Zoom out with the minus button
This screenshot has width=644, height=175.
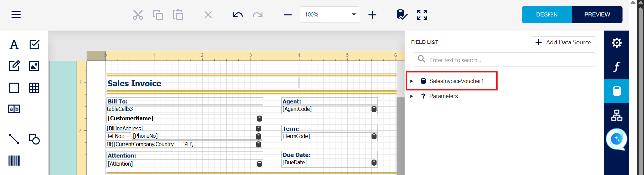tap(288, 15)
